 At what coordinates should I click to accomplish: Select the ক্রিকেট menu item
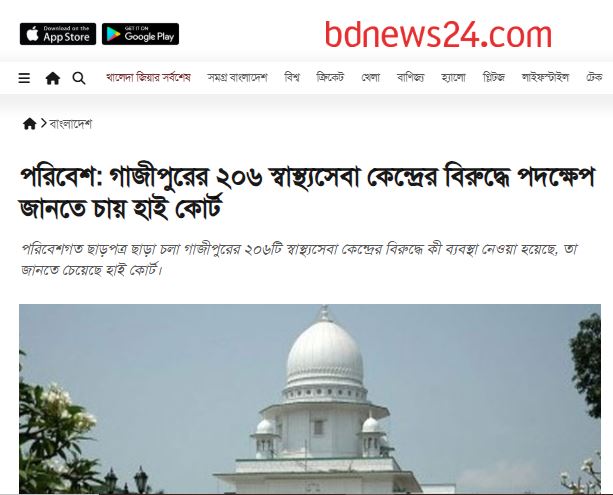coord(330,77)
